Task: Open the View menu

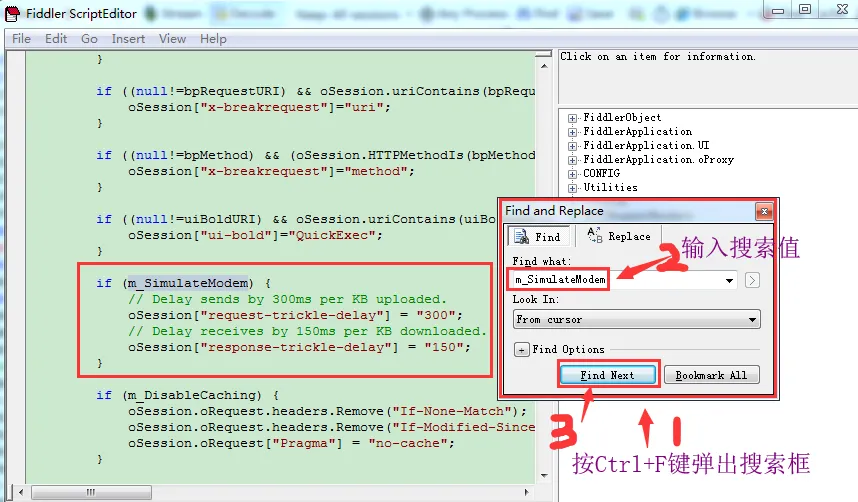Action: tap(172, 39)
